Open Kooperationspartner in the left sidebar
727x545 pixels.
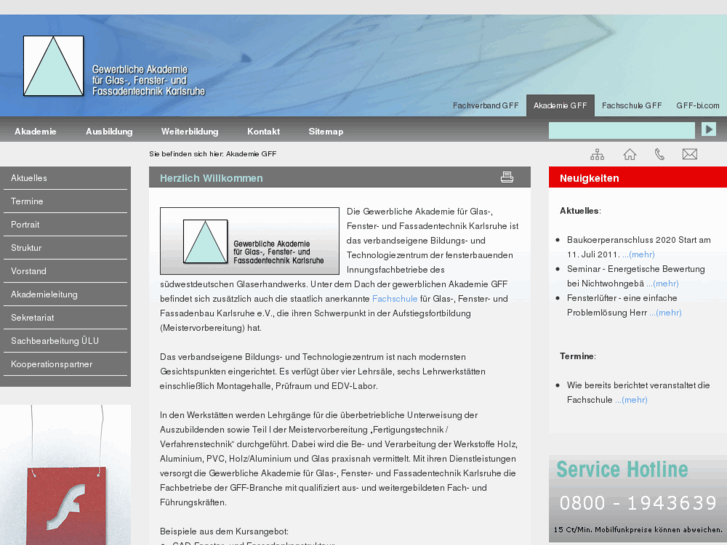tap(65, 364)
